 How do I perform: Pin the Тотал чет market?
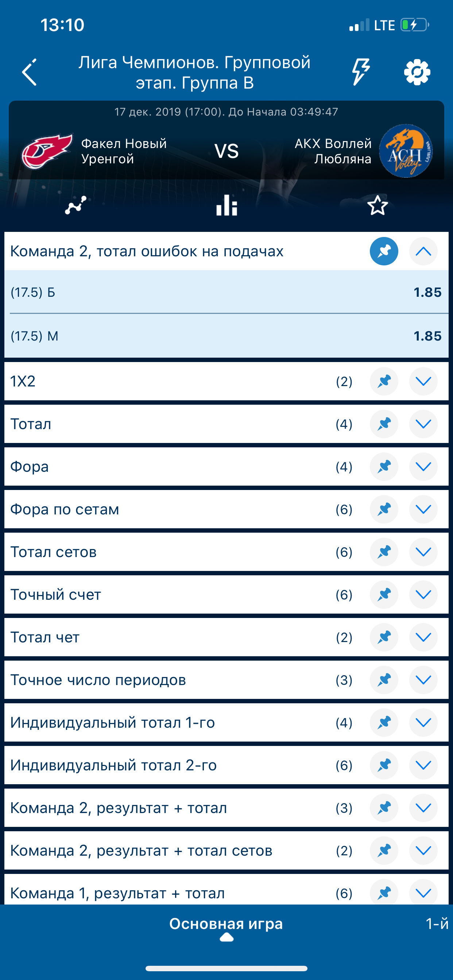384,637
